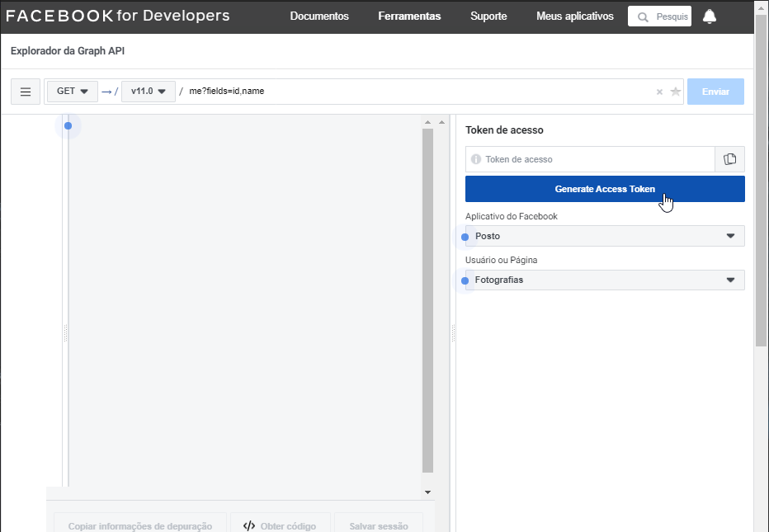Click the Pesquisar search box
Viewport: 769px width, 532px height.
point(659,16)
